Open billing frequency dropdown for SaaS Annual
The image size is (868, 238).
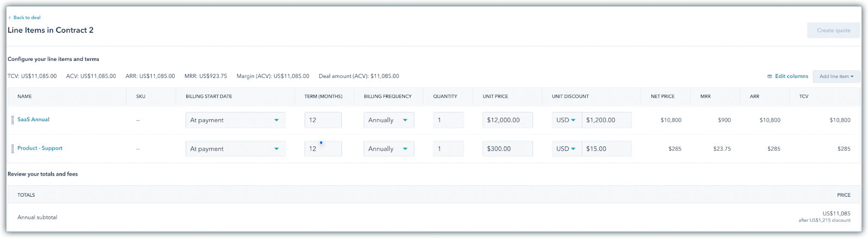[x=389, y=120]
